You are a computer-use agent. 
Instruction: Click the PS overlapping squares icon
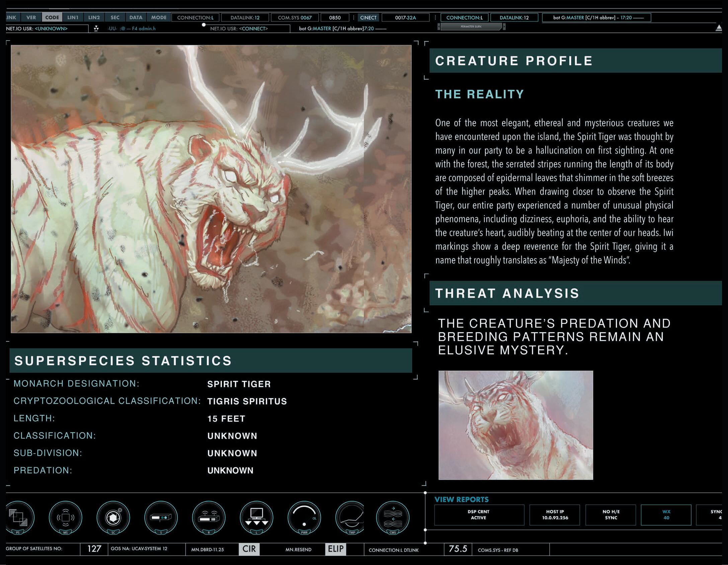pos(18,517)
